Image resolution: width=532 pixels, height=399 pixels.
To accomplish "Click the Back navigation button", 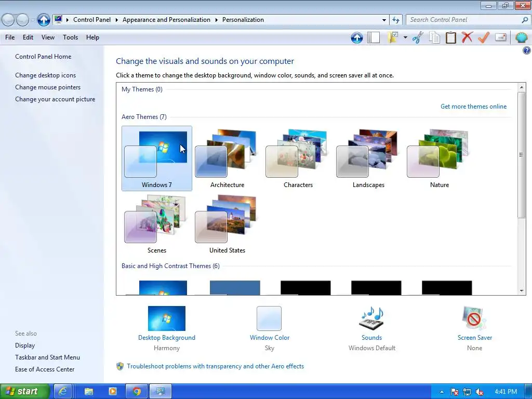I will [8, 20].
